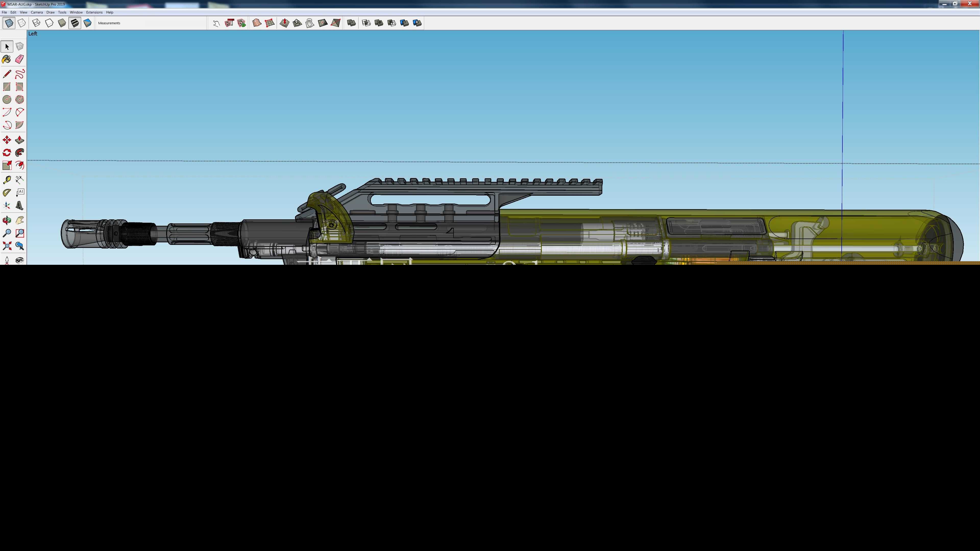The height and width of the screenshot is (551, 980).
Task: Select the 3 Point Arc tool
Action: tap(7, 125)
